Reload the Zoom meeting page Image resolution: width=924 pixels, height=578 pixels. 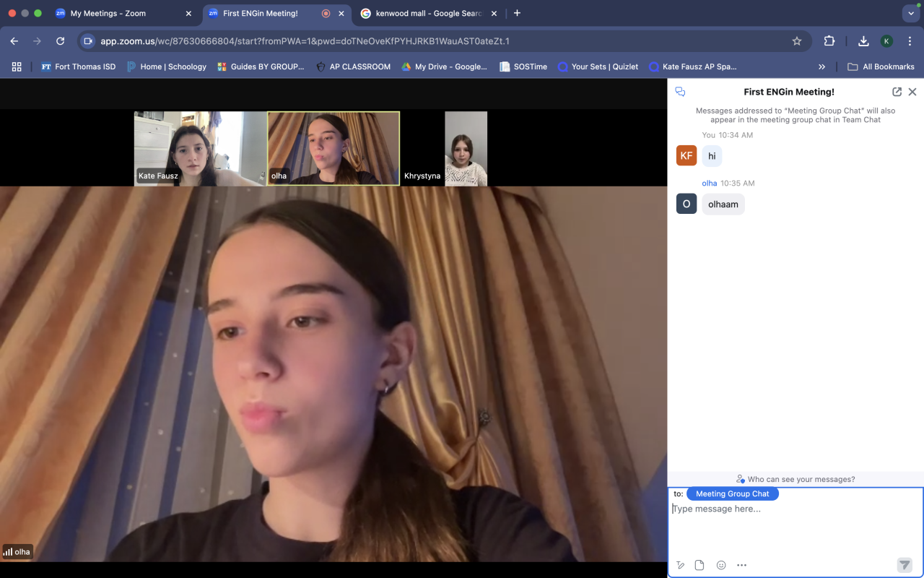tap(61, 41)
